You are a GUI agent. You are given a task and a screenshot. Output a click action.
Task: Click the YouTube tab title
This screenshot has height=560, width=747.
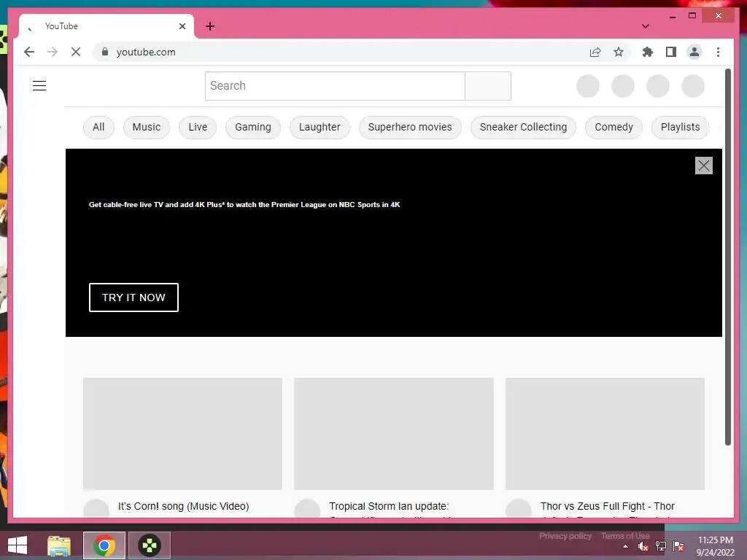(61, 26)
